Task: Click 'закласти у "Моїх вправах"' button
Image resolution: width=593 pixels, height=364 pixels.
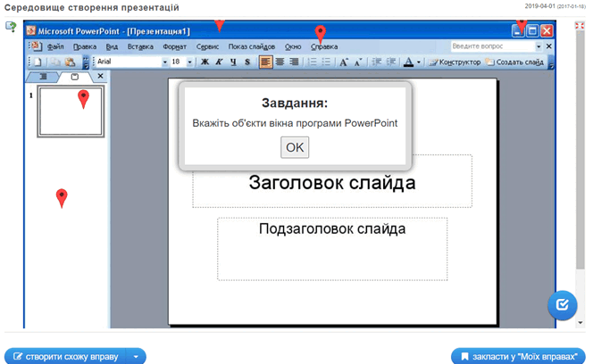Action: pyautogui.click(x=519, y=357)
